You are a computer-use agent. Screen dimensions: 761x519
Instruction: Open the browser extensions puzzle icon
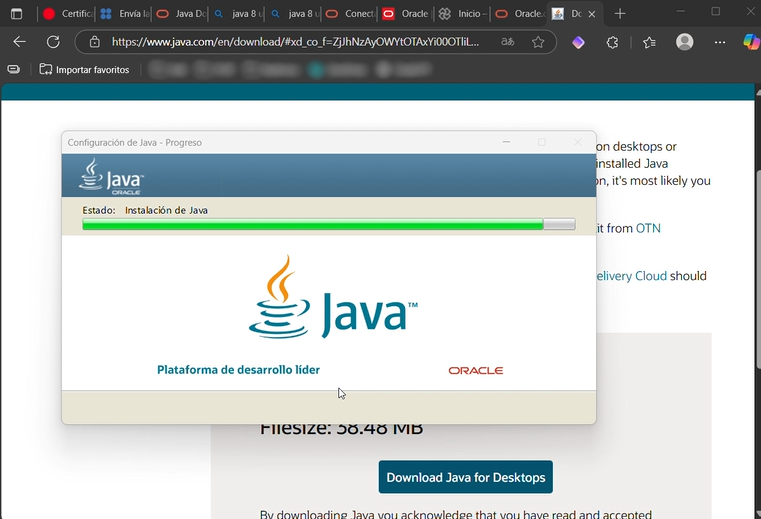pos(612,42)
